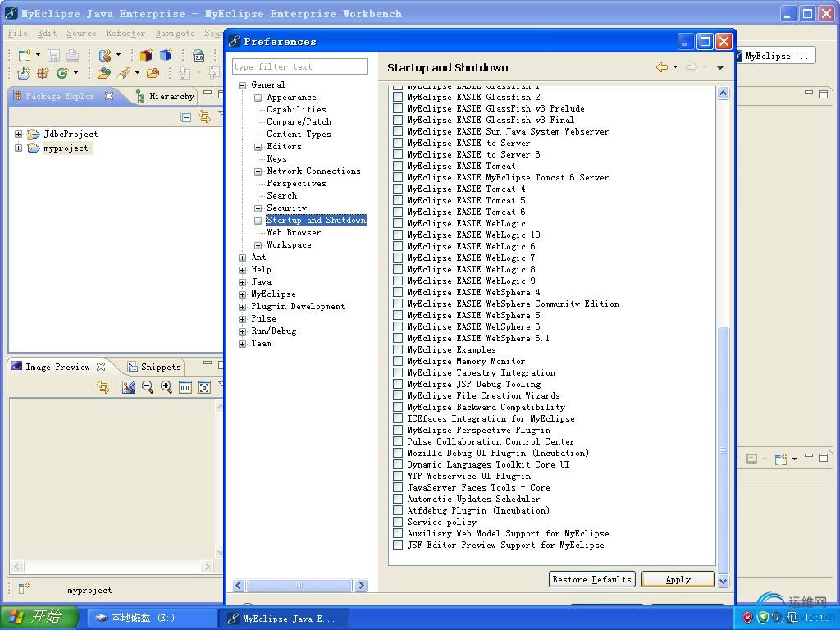The image size is (840, 630).
Task: Check MyEclipse Tapestry Integration
Action: (398, 372)
